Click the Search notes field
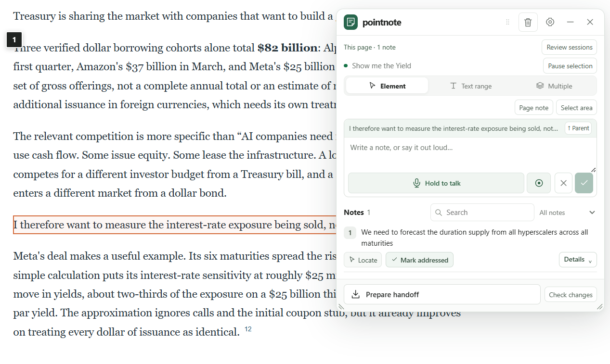This screenshot has height=364, width=610. click(482, 212)
